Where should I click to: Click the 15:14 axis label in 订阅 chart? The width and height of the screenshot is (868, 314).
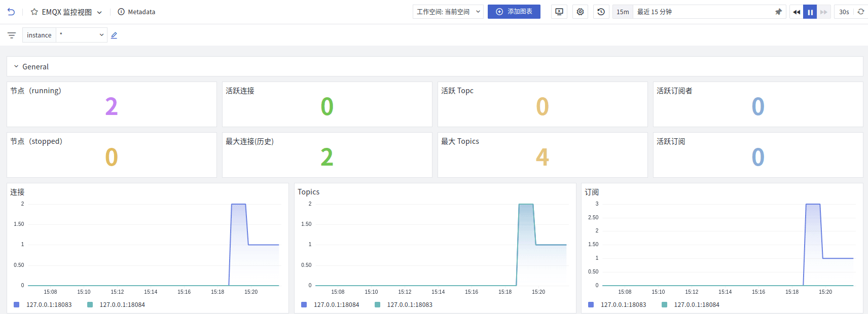tap(725, 292)
